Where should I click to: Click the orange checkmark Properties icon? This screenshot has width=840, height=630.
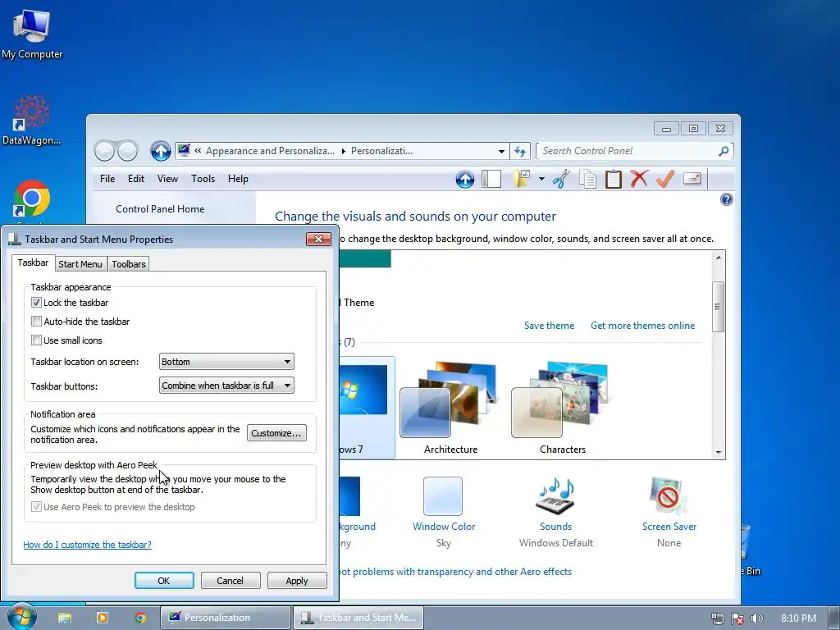click(x=664, y=179)
